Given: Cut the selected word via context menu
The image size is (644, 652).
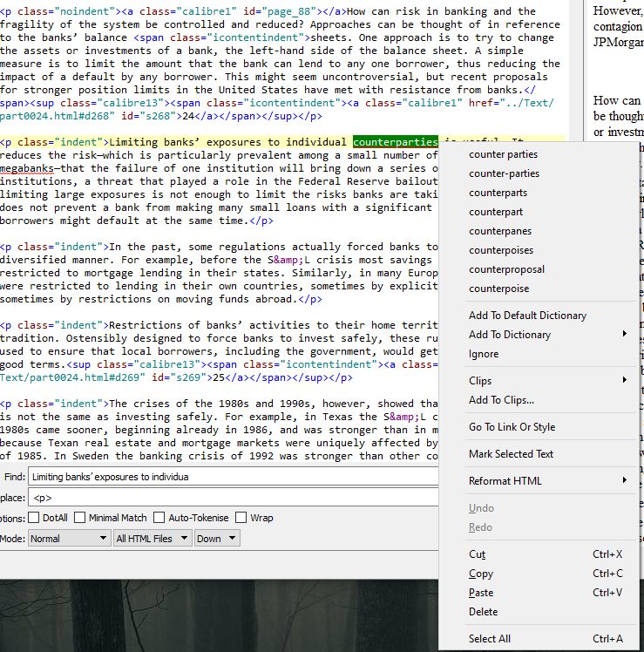Looking at the screenshot, I should coord(478,554).
